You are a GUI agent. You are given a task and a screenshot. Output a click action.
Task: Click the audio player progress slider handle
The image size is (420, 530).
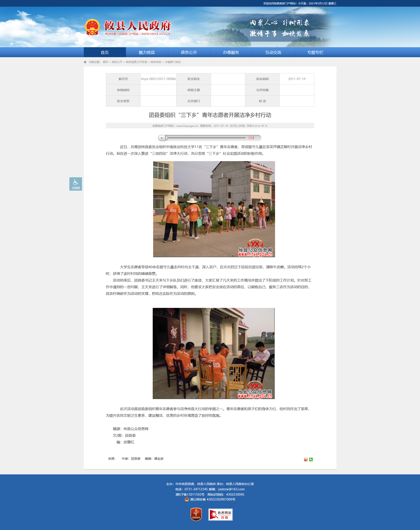point(167,138)
